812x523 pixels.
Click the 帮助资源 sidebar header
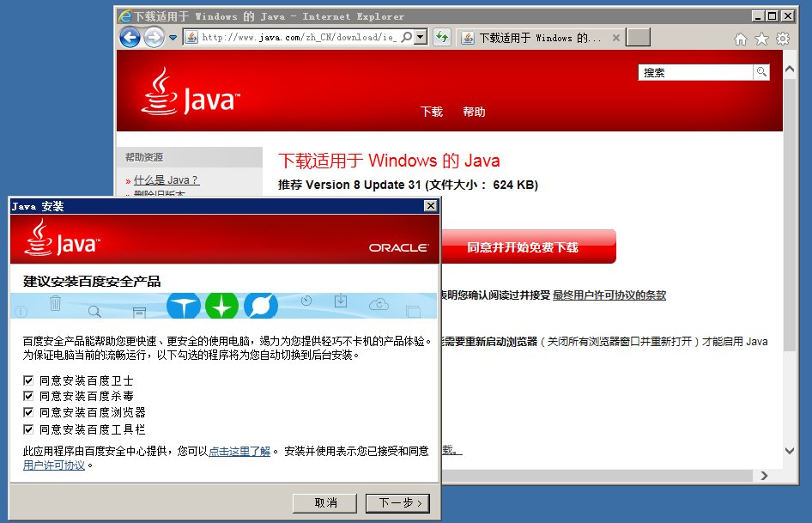click(190, 157)
